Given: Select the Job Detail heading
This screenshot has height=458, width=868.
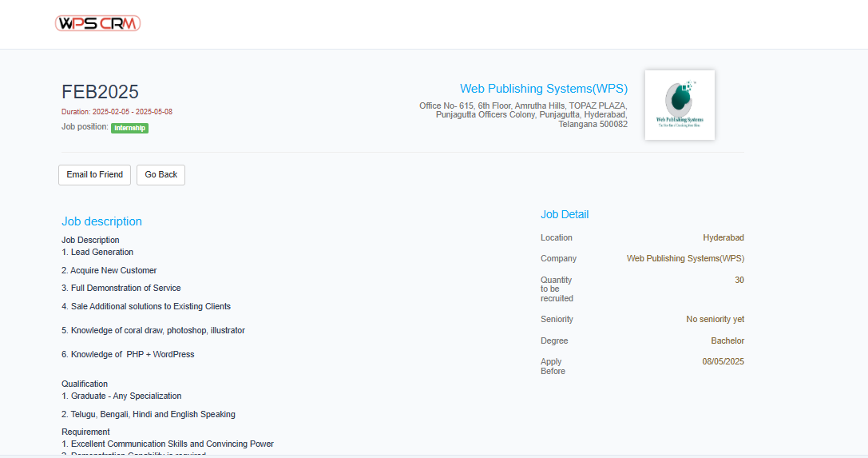Looking at the screenshot, I should 565,214.
